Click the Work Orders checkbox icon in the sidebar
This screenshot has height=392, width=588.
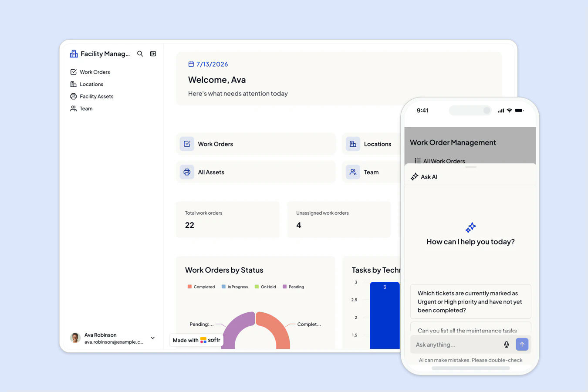pyautogui.click(x=73, y=72)
